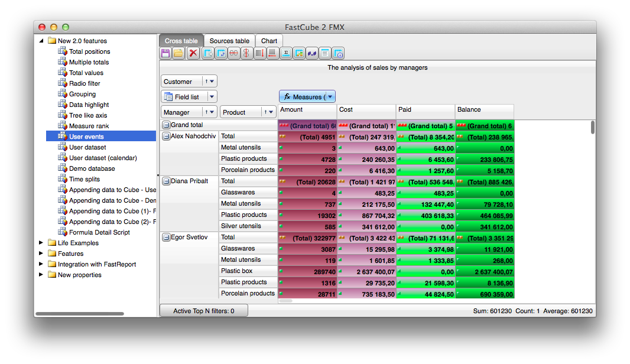
Task: Expand the Features tree folder
Action: coord(41,253)
